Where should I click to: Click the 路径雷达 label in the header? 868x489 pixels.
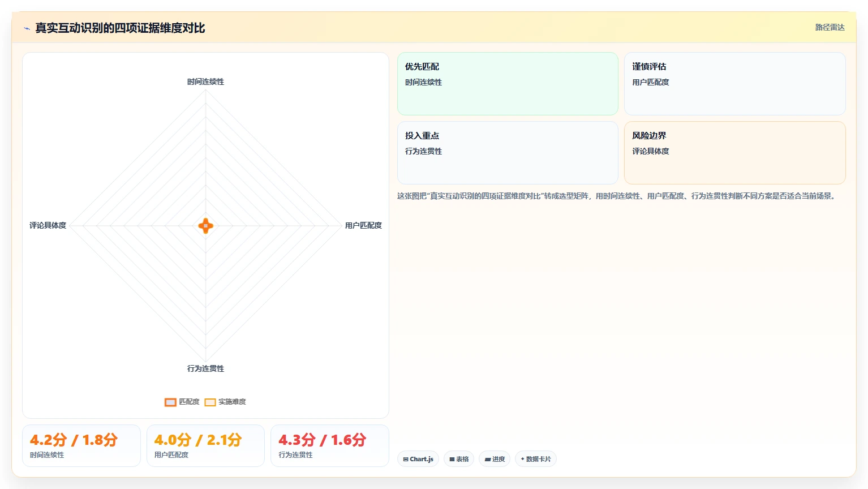click(830, 27)
